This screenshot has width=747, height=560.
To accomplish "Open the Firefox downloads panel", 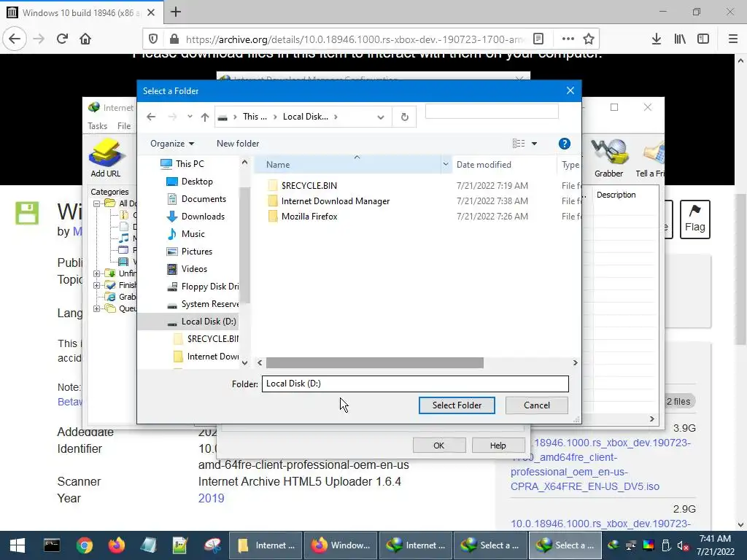I will [x=656, y=39].
